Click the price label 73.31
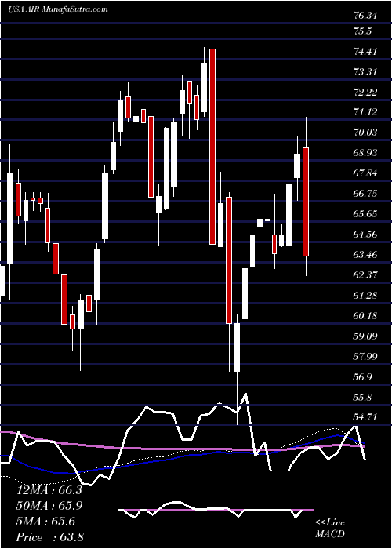Screen dimensions: 392x549 click(x=367, y=72)
